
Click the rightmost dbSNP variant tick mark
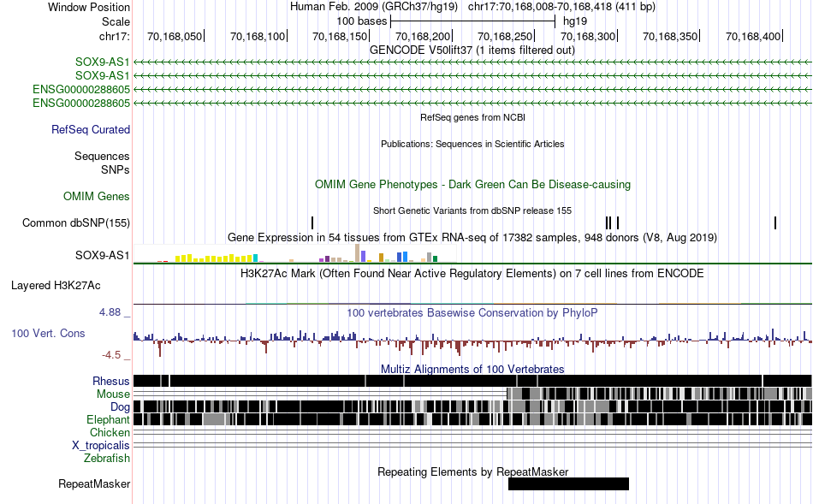[x=775, y=223]
